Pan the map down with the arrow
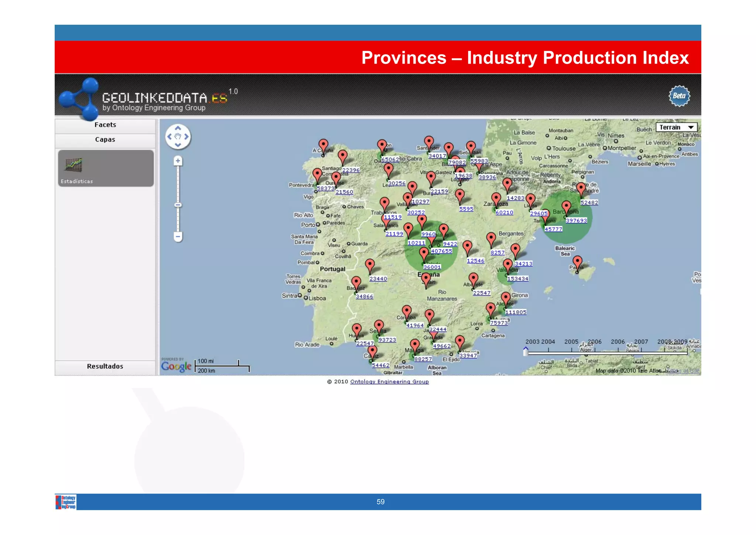Viewport: 756px width, 535px height. tap(178, 145)
